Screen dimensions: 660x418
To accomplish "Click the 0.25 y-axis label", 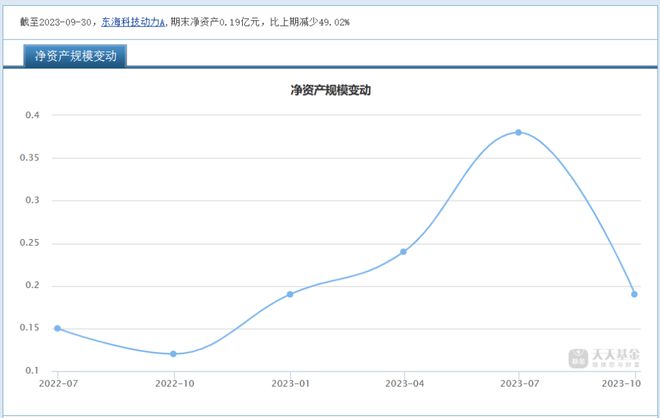I will coord(30,243).
